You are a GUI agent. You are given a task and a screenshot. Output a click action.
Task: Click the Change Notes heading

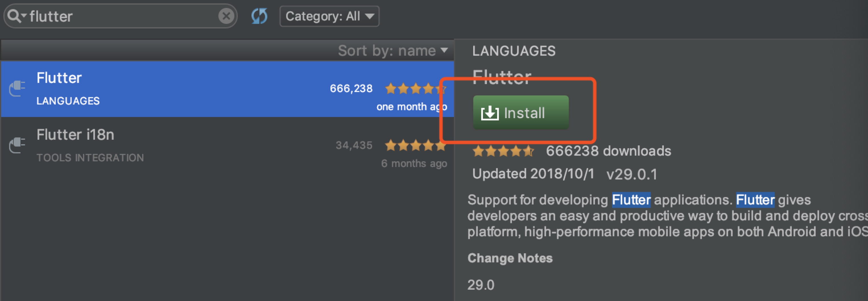[510, 258]
